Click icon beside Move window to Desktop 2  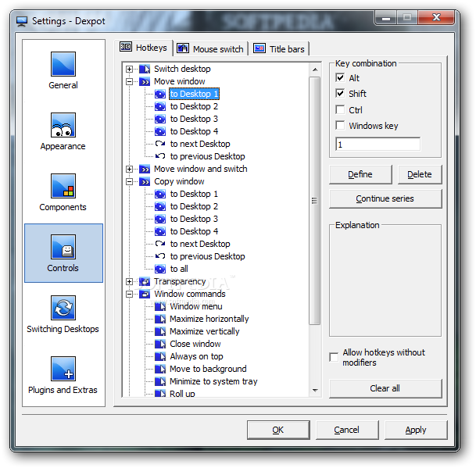click(160, 106)
